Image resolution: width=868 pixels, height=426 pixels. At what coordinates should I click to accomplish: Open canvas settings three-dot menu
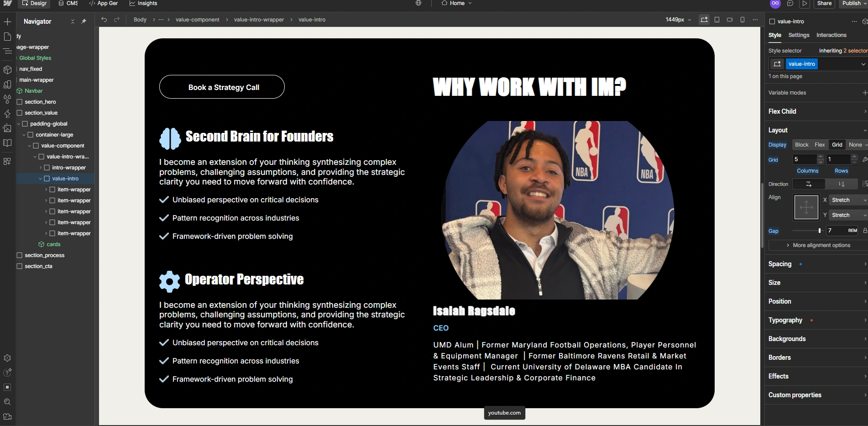click(x=755, y=20)
